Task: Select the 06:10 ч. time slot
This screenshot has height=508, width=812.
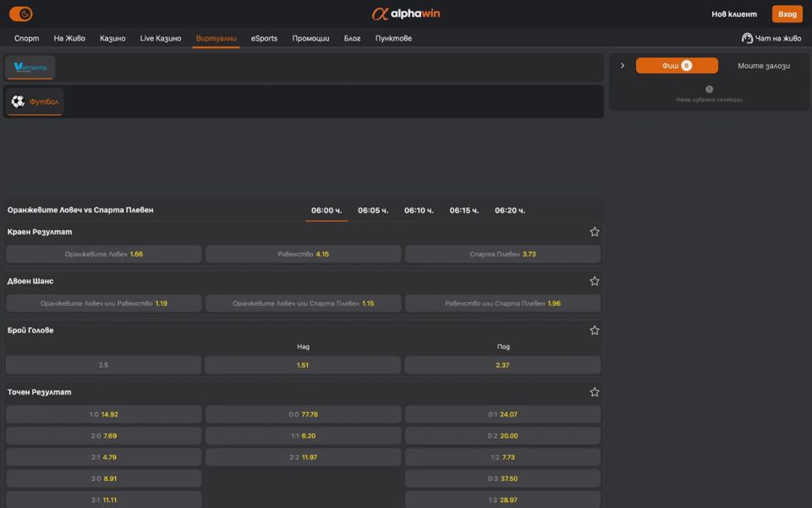Action: click(419, 211)
